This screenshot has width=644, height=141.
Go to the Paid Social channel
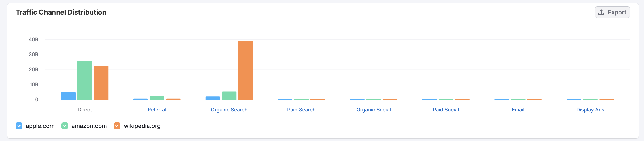tap(445, 110)
